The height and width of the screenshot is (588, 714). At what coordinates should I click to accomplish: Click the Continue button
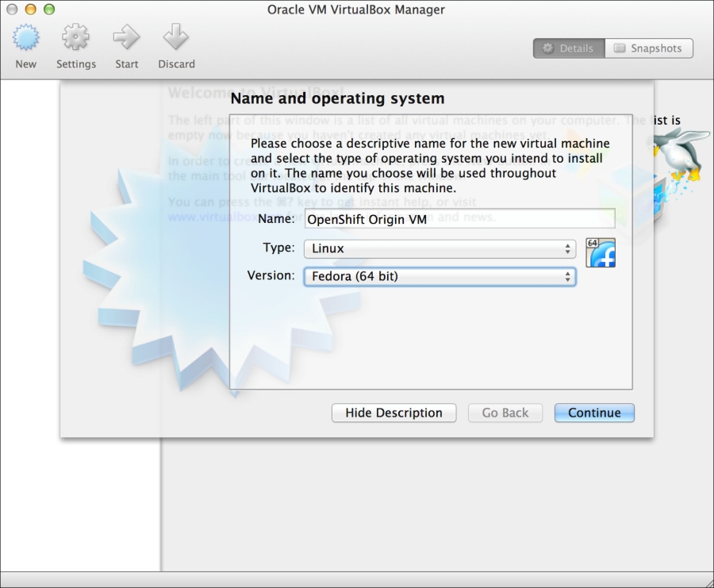(594, 413)
